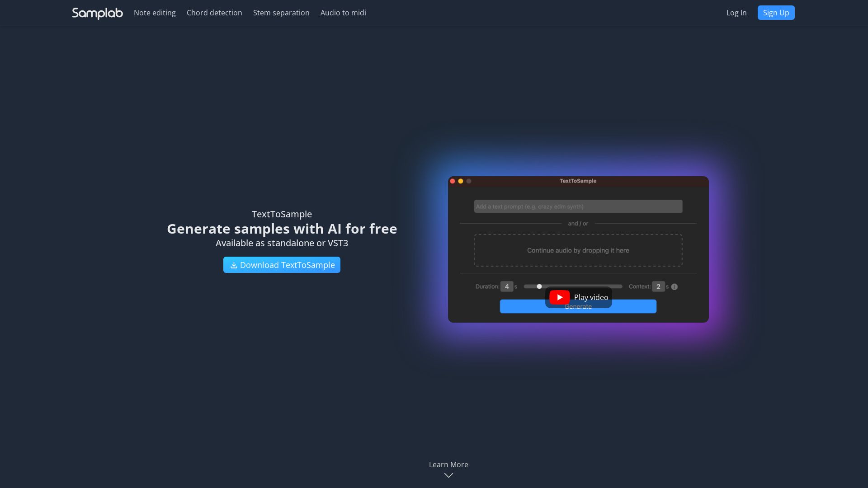
Task: Expand the Learn More section via the chevron arrow
Action: pyautogui.click(x=448, y=475)
